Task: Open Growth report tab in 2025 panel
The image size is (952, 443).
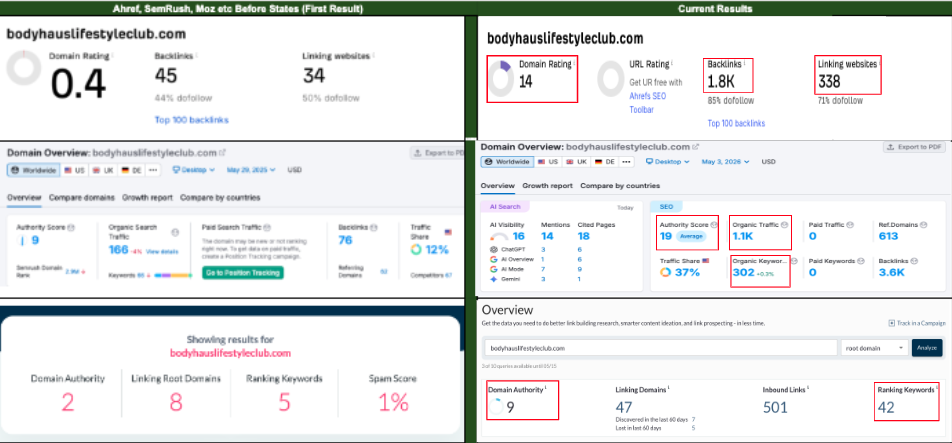Action: [147, 198]
